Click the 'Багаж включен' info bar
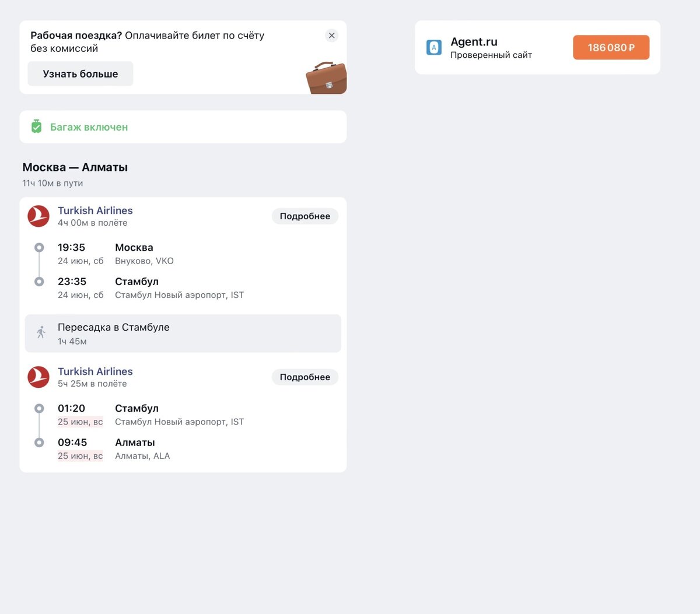This screenshot has height=614, width=700. [x=183, y=127]
